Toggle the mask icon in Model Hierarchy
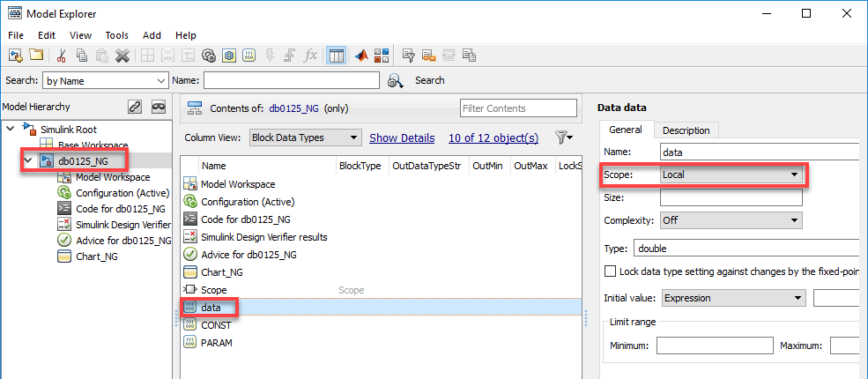 [159, 107]
